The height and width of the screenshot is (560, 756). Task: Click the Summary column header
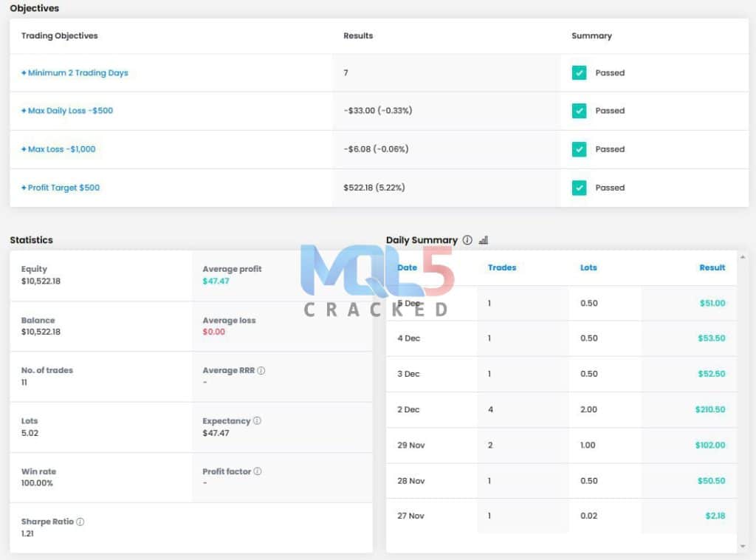[591, 35]
